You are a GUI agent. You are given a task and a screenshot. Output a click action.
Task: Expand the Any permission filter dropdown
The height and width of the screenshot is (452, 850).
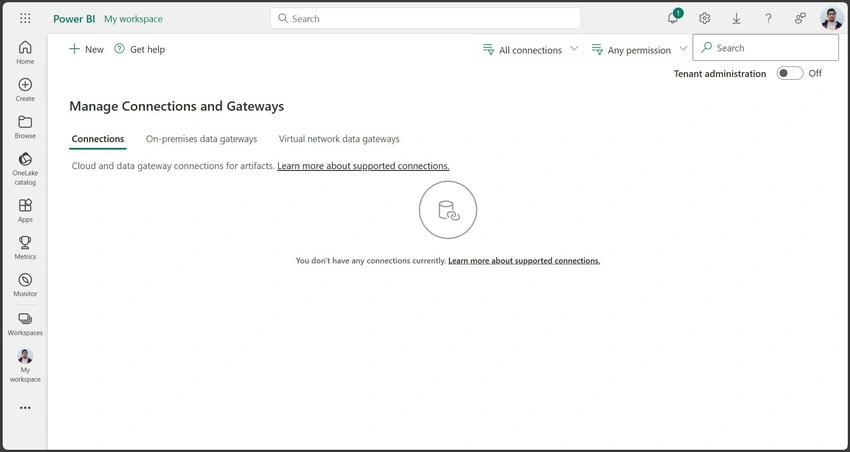[639, 50]
